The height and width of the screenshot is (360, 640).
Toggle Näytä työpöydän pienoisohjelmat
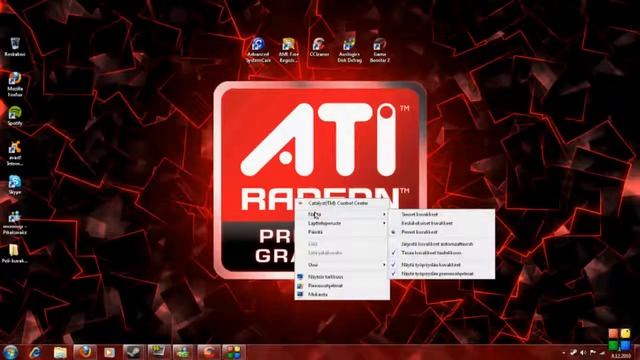click(x=442, y=274)
